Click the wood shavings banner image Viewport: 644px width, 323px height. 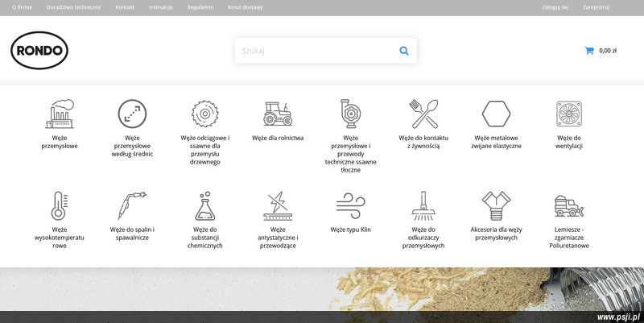(x=322, y=289)
